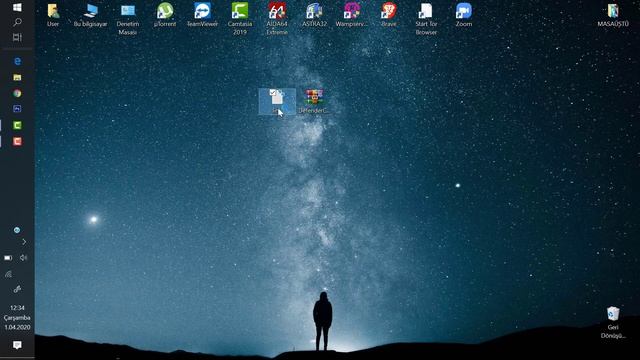640x360 pixels.
Task: Select the DefenderC... WinRAR archive icon
Action: pos(314,101)
